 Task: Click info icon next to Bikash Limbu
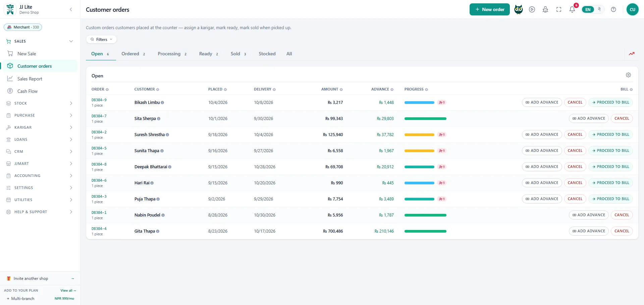click(x=162, y=103)
